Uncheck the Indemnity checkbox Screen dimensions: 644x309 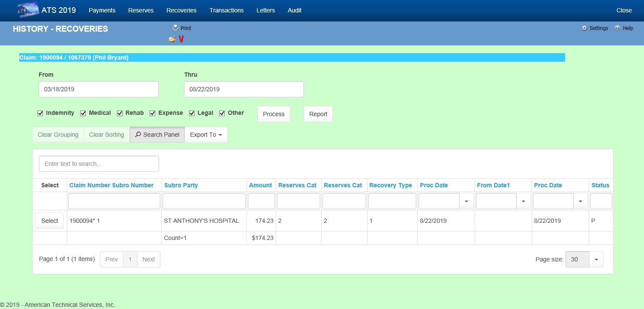(40, 113)
